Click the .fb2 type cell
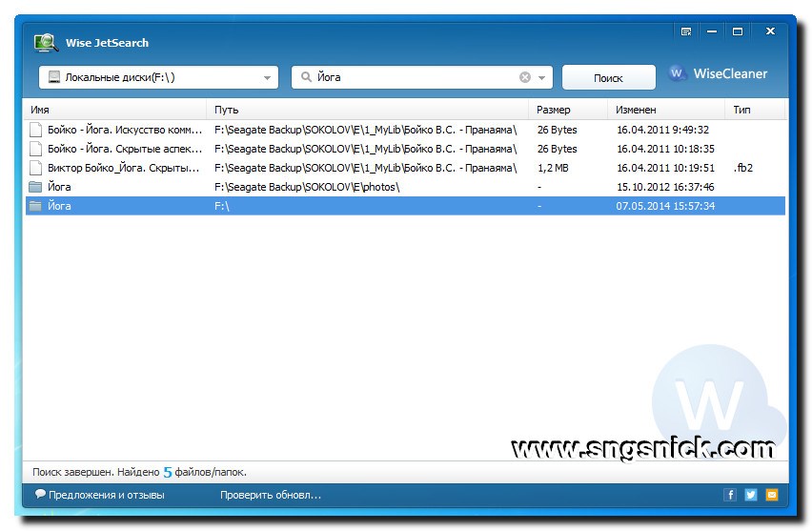Image resolution: width=812 pixels, height=531 pixels. coord(743,168)
